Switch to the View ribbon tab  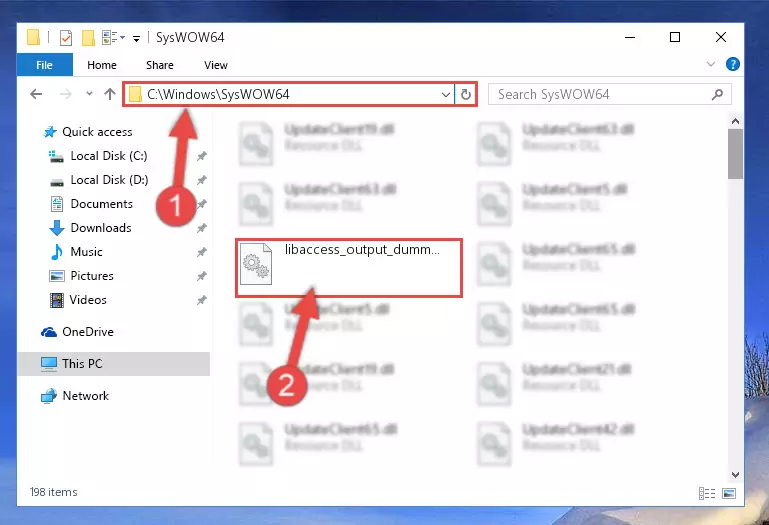click(216, 65)
